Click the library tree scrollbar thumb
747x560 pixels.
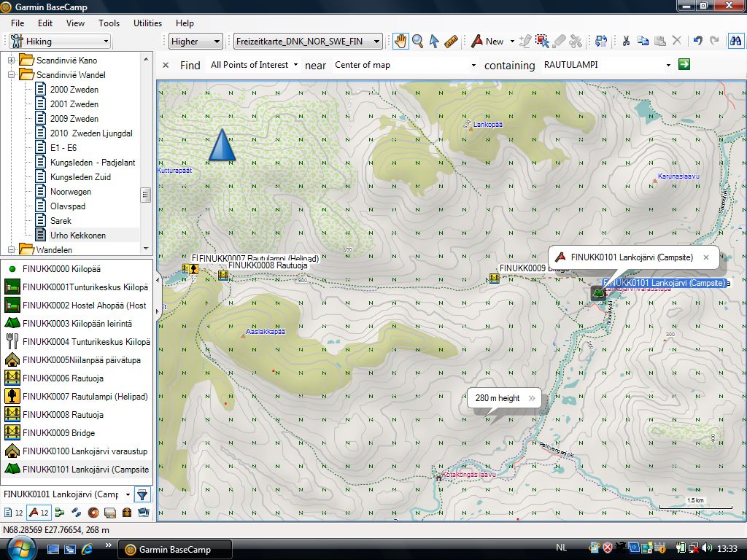(146, 195)
